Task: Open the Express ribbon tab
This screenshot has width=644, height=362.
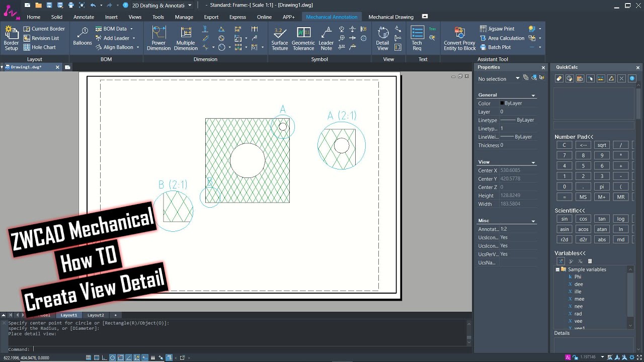Action: [237, 17]
